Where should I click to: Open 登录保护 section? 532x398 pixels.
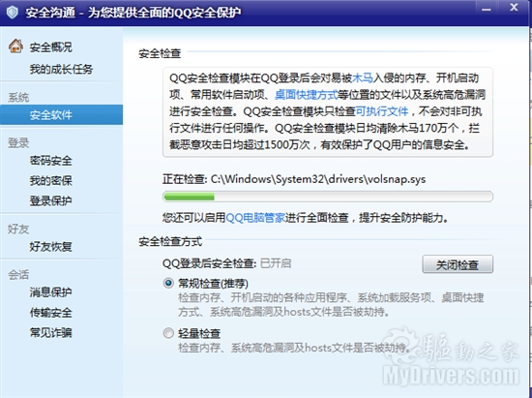[51, 200]
